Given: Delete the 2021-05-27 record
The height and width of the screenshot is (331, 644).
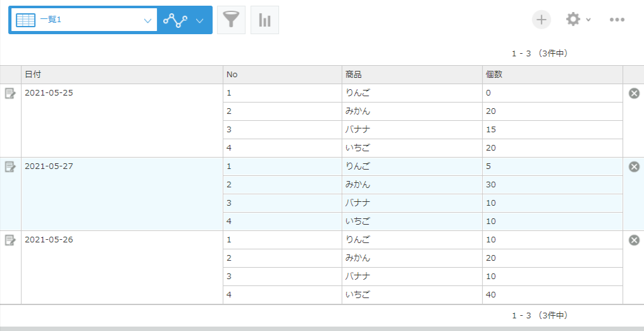Looking at the screenshot, I should tap(634, 167).
